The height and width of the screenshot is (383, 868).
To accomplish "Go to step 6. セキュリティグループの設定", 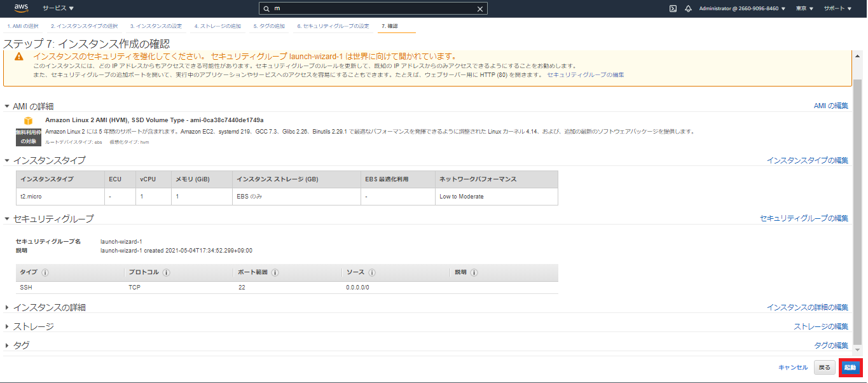I will [x=333, y=26].
